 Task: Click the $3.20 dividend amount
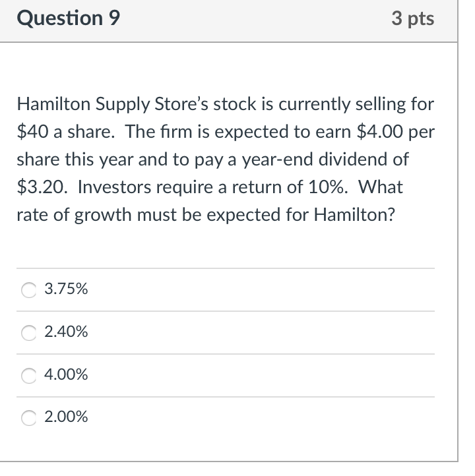tap(42, 187)
